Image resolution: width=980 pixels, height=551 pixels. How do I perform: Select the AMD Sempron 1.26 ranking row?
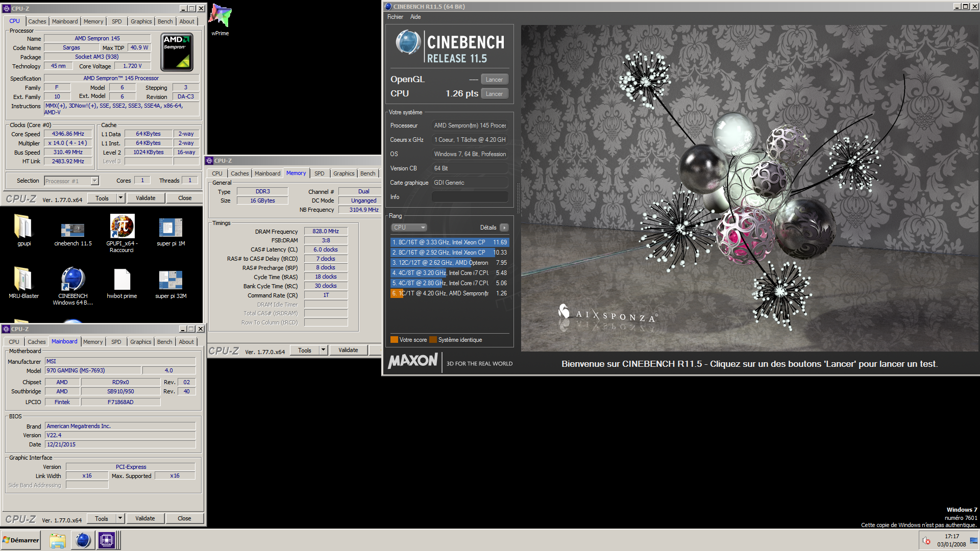[x=450, y=293]
